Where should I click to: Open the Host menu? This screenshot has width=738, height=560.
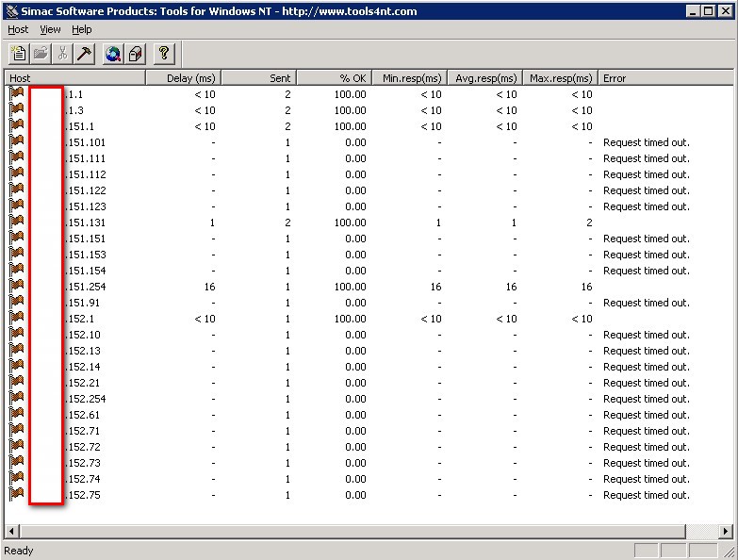click(x=18, y=30)
